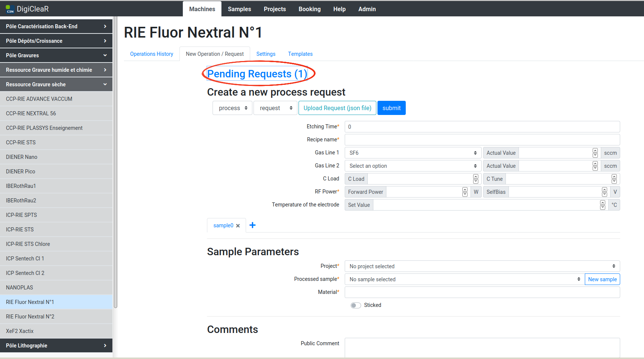Viewport: 644px width, 359px height.
Task: Switch to the Operations History tab
Action: click(x=152, y=54)
